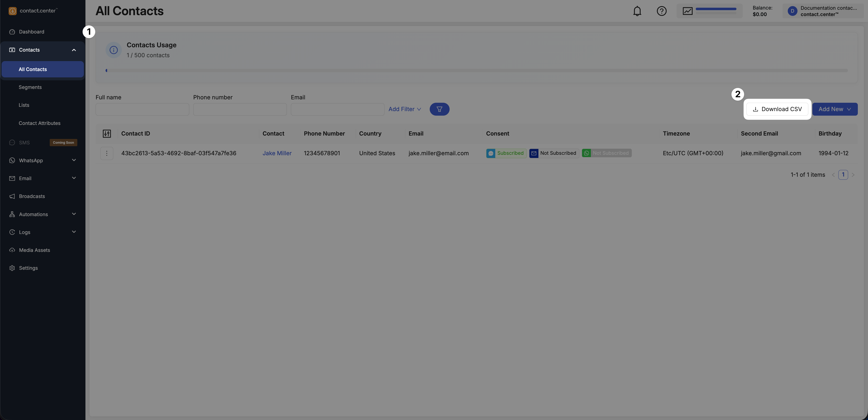Go to Contact Attributes page

pyautogui.click(x=39, y=123)
